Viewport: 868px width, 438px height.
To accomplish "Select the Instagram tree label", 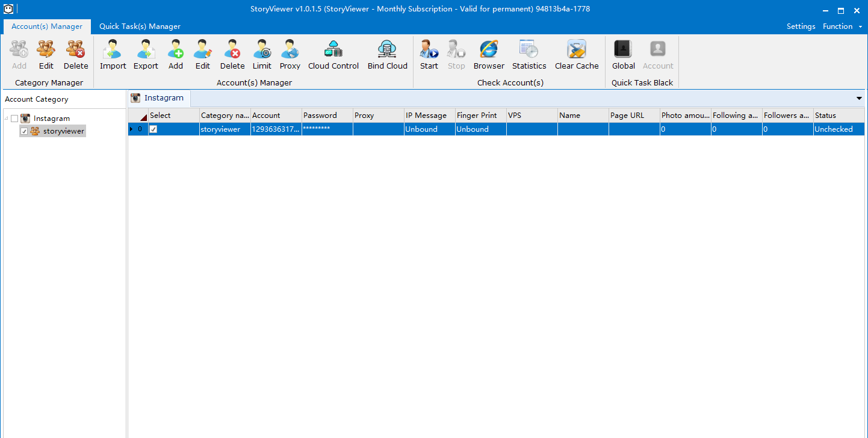I will click(x=52, y=119).
